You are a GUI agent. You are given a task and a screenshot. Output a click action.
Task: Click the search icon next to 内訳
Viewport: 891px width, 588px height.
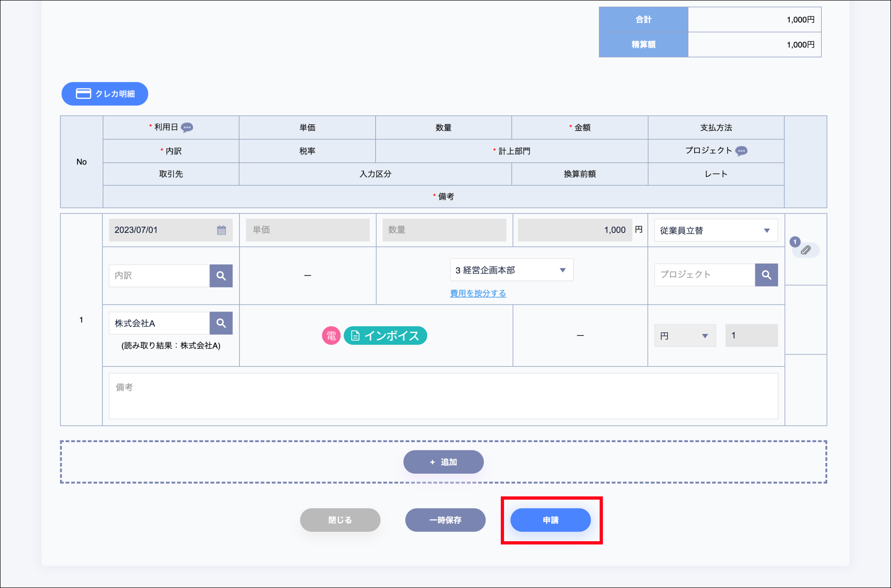[221, 276]
